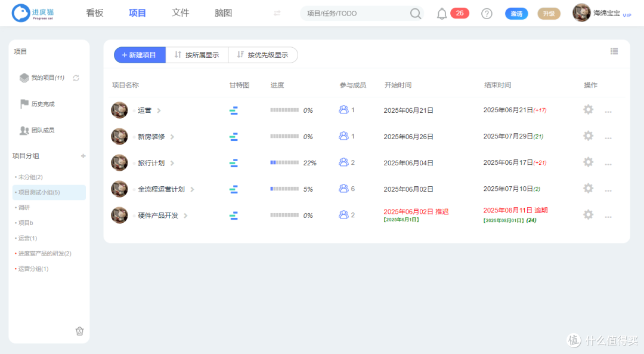
Task: Click the swap arrows icon in header
Action: pyautogui.click(x=277, y=13)
